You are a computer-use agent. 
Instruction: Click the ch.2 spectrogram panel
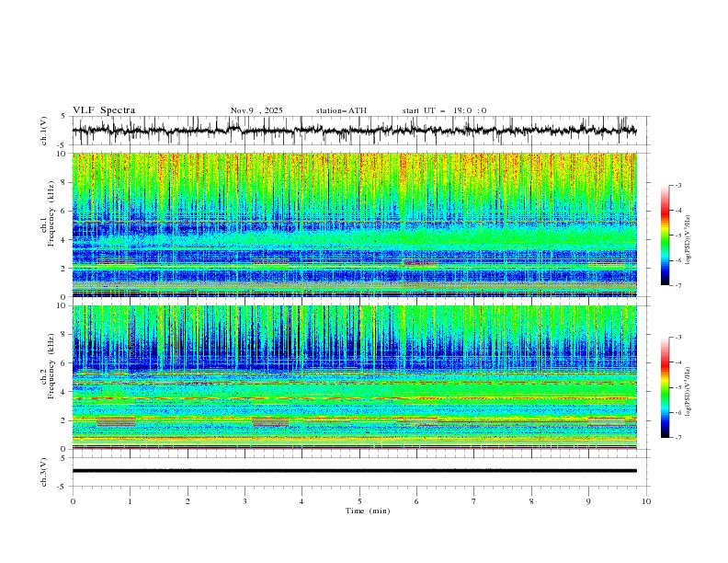[354, 377]
